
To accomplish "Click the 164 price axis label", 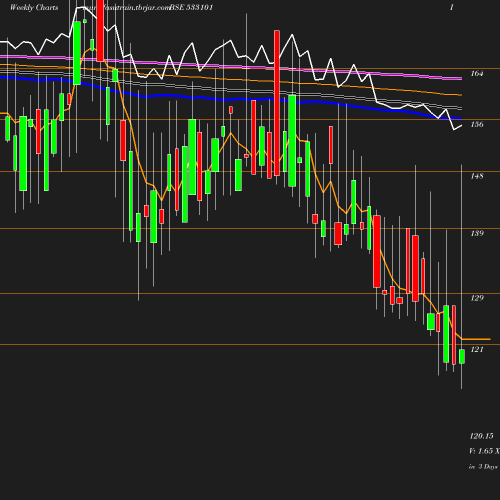I will click(477, 73).
